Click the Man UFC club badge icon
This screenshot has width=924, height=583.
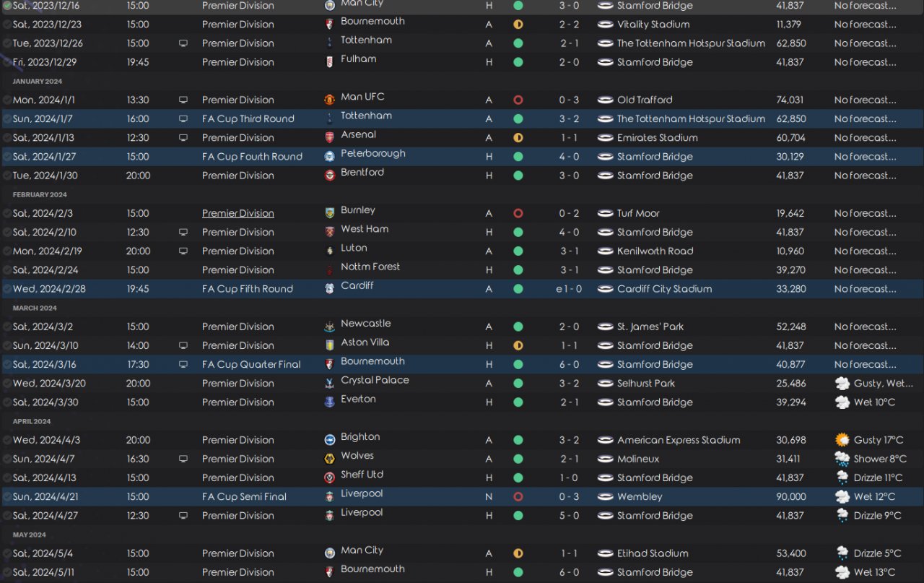click(330, 100)
